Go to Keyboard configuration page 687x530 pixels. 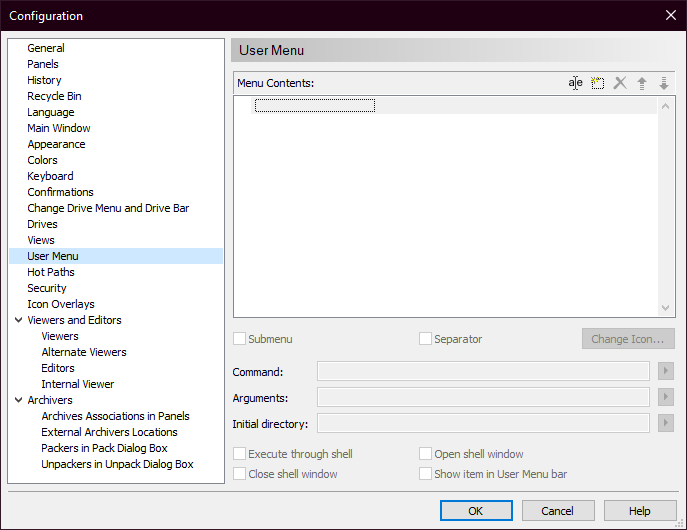click(50, 176)
